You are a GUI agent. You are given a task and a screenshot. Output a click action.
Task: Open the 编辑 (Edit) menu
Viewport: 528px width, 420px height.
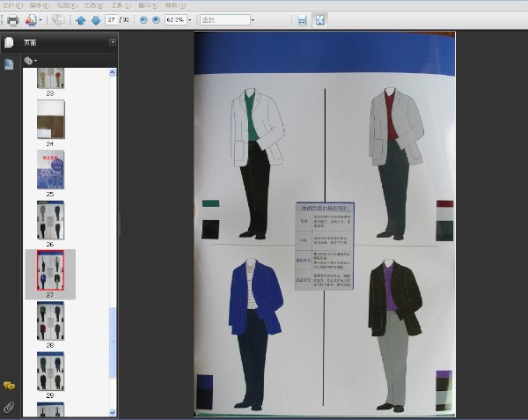[40, 5]
